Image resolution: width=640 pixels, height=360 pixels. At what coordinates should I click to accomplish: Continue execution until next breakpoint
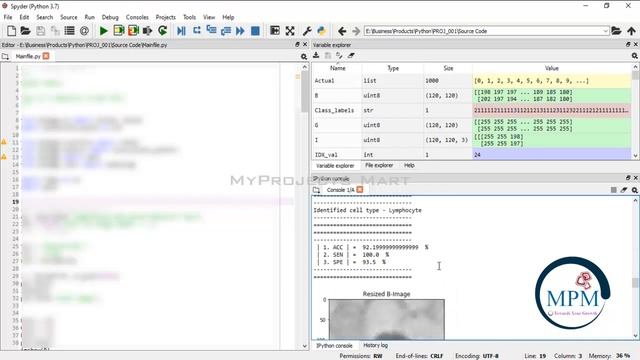point(240,31)
